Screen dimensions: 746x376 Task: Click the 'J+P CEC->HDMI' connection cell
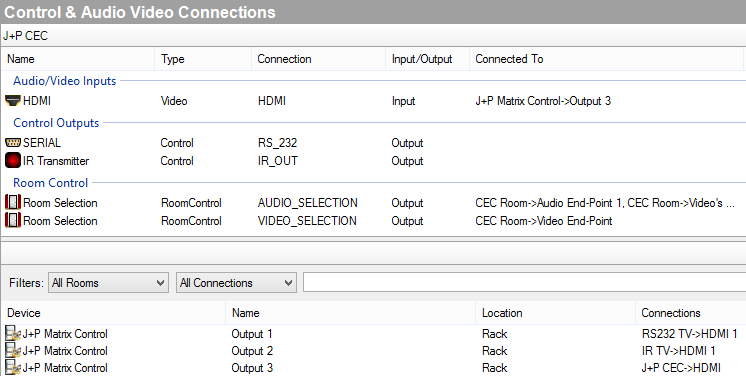coord(681,368)
